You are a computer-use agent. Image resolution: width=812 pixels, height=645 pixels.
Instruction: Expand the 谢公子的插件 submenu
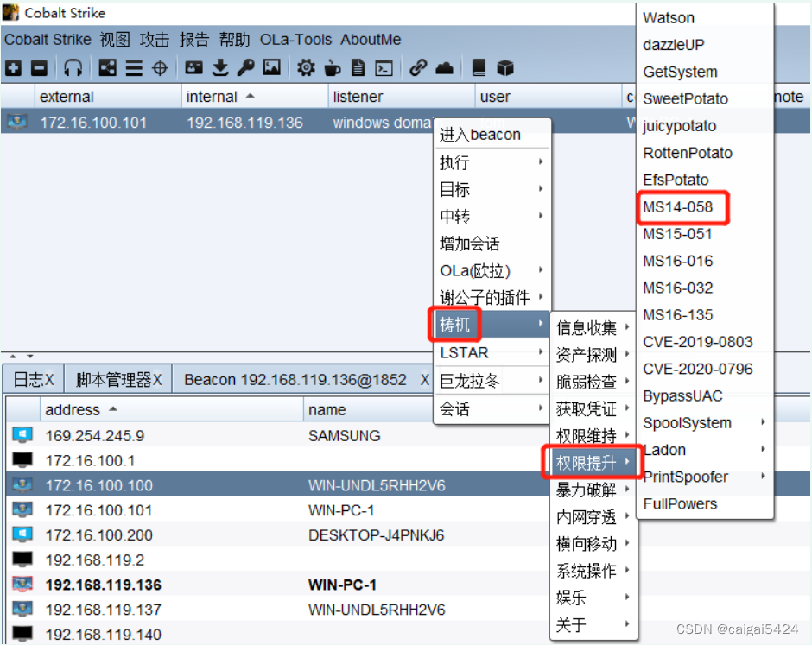point(492,297)
